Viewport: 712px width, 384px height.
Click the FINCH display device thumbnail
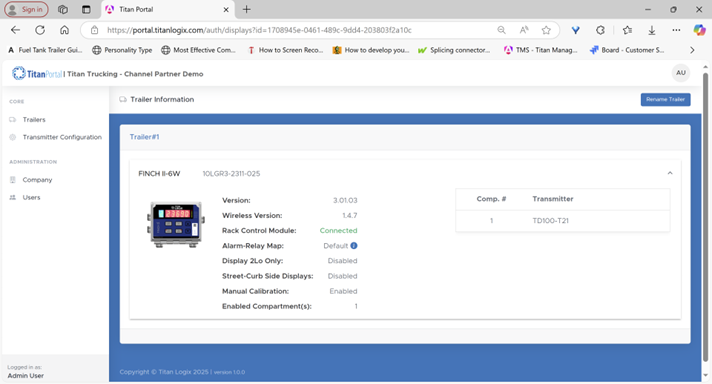click(176, 224)
